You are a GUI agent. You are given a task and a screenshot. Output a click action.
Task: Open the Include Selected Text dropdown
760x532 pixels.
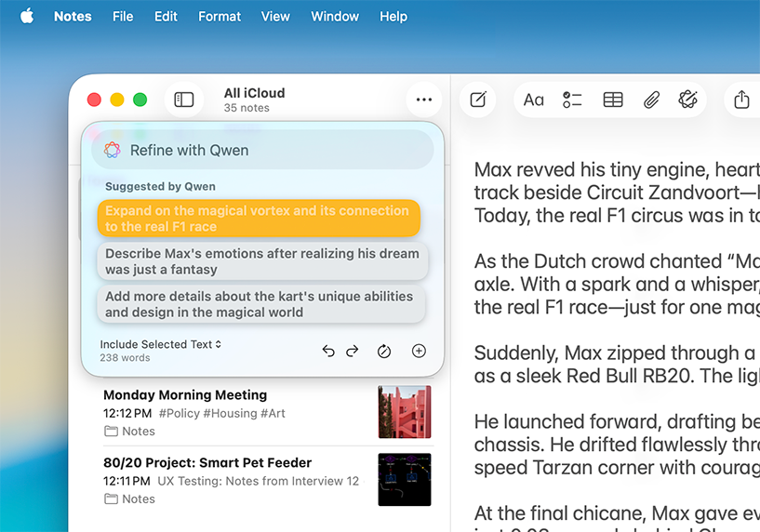click(x=160, y=344)
